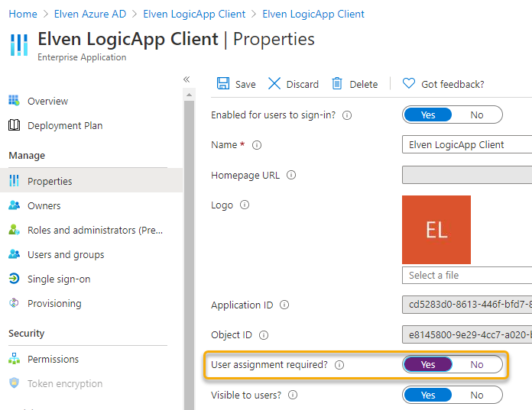This screenshot has width=532, height=410.
Task: Click the Users and groups icon
Action: [14, 254]
